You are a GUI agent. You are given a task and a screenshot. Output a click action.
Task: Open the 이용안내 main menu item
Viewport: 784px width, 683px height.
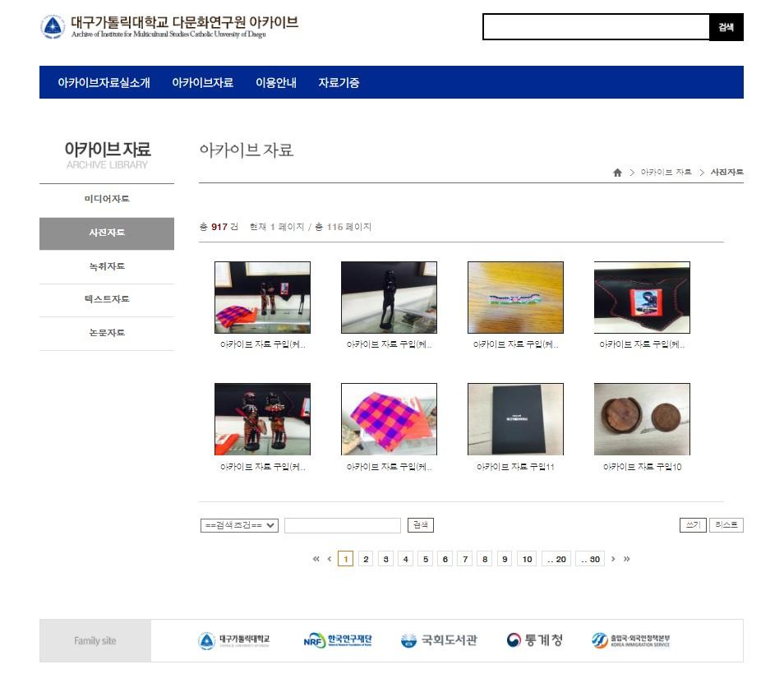click(276, 82)
